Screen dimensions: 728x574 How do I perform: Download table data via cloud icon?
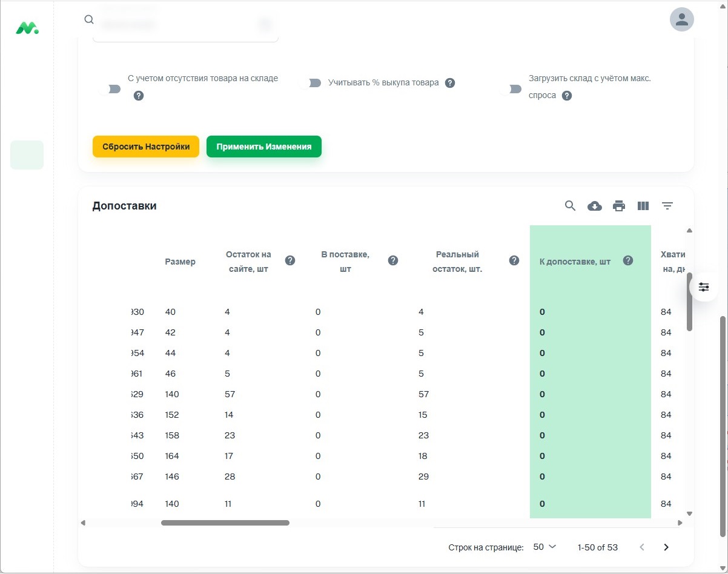pos(595,206)
